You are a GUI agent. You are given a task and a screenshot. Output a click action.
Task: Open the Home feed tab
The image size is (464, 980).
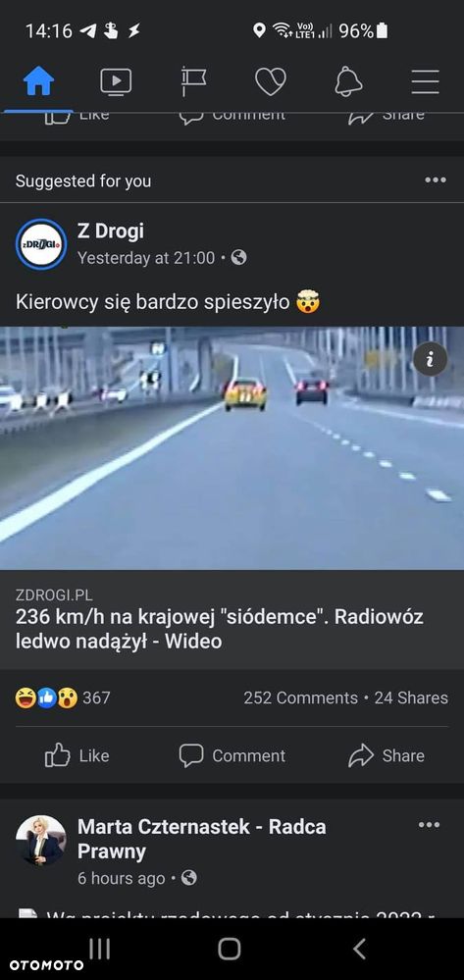click(x=39, y=81)
